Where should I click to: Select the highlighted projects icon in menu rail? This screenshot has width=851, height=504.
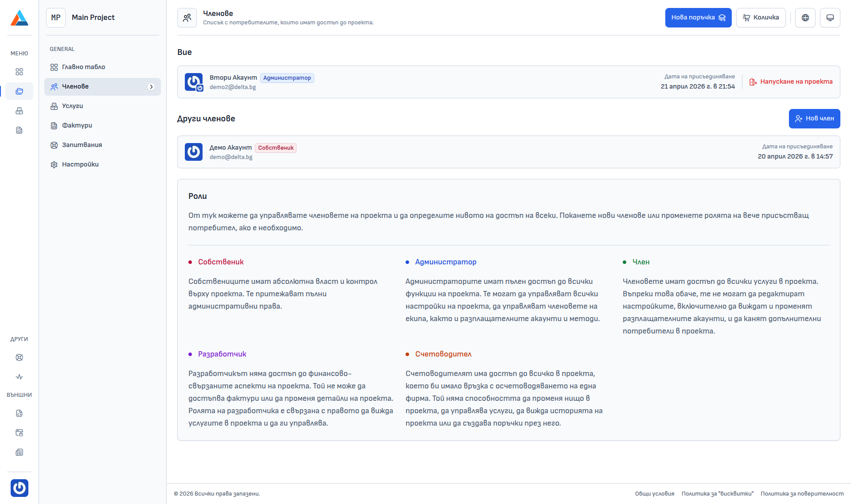click(x=19, y=91)
